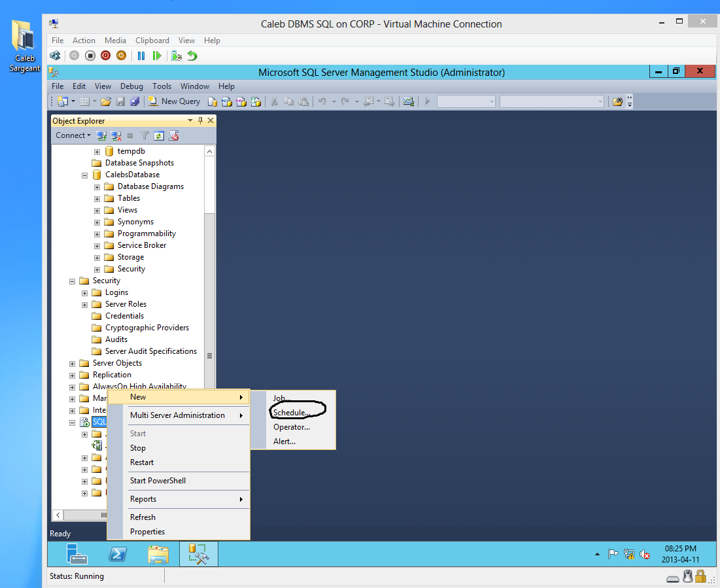
Task: Open the SSMS Tools menu
Action: point(162,86)
